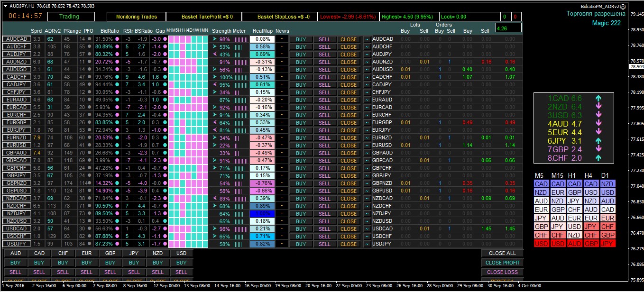Click the grey PFO dot for AUDCAD
Screen dimensions: 644x292
(89, 39)
